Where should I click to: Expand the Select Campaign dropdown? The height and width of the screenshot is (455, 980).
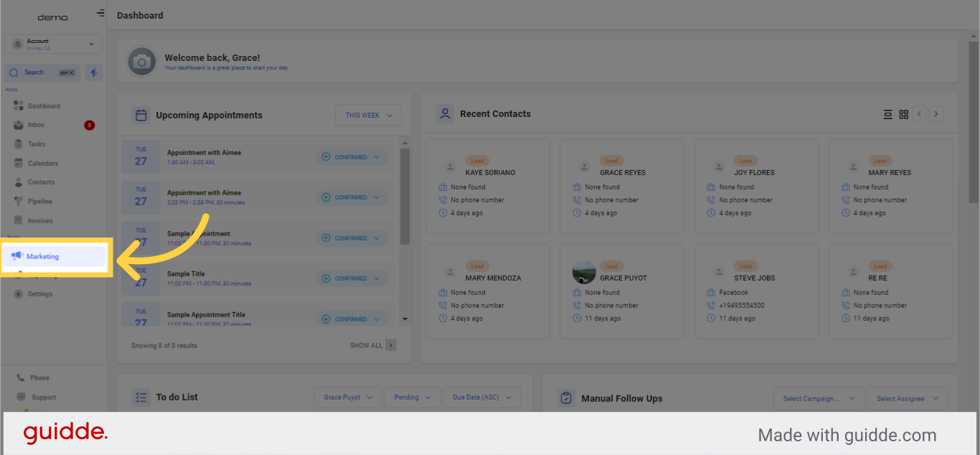pyautogui.click(x=818, y=398)
